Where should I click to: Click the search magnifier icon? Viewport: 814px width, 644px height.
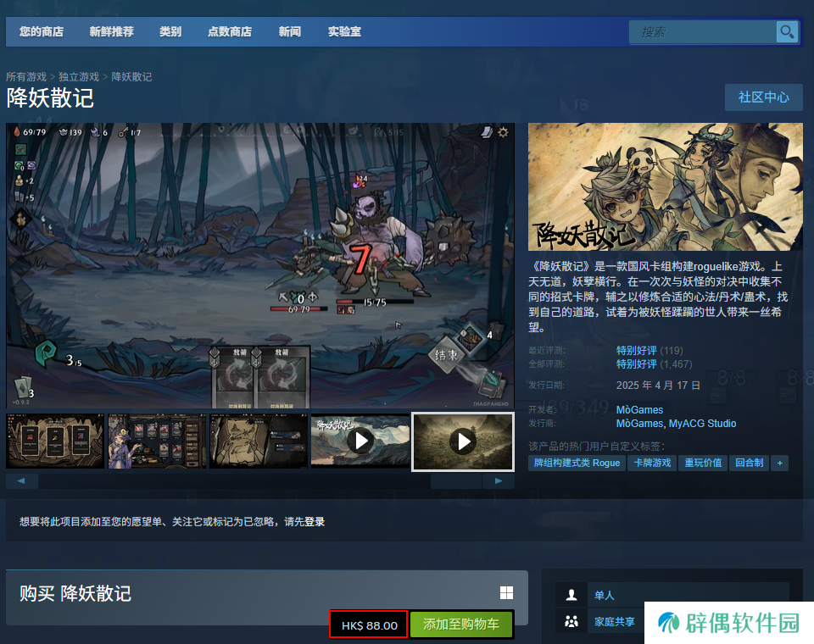click(787, 32)
